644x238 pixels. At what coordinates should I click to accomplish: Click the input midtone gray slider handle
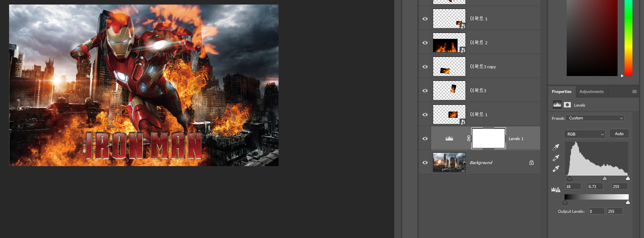[x=605, y=178]
